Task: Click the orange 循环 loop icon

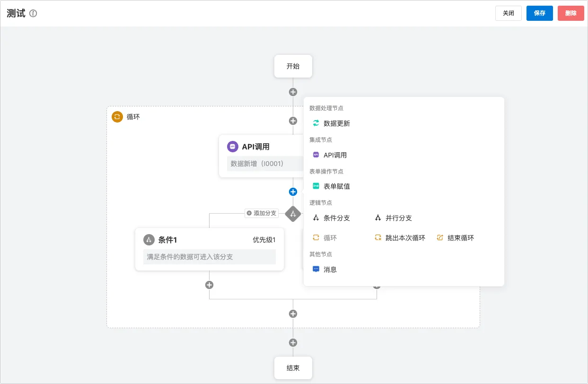Action: (x=117, y=116)
